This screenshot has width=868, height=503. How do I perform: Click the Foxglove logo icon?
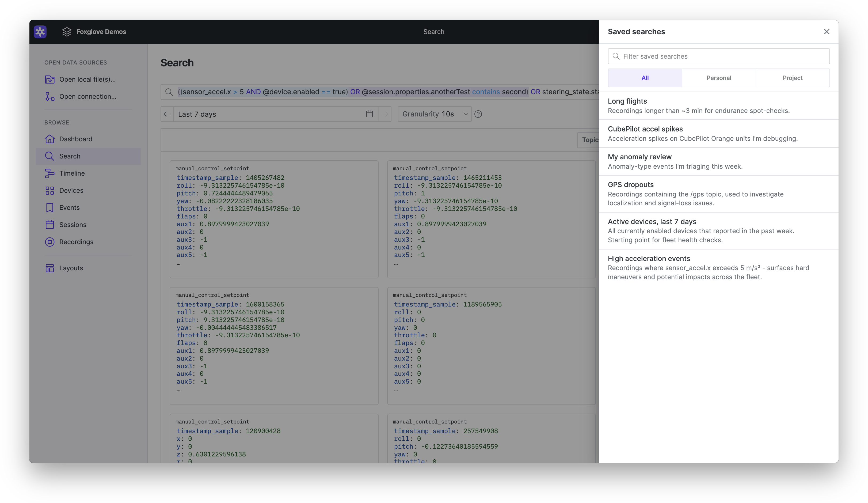coord(40,32)
